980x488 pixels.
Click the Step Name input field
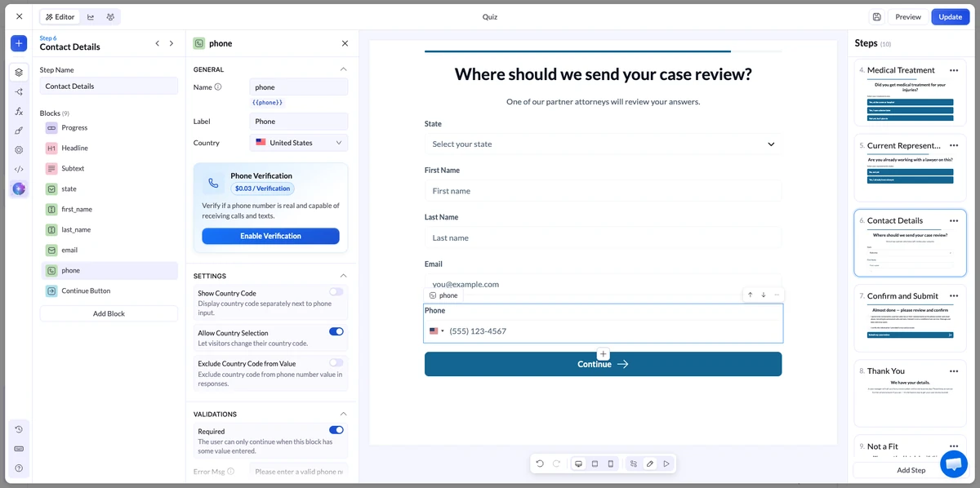tap(109, 86)
